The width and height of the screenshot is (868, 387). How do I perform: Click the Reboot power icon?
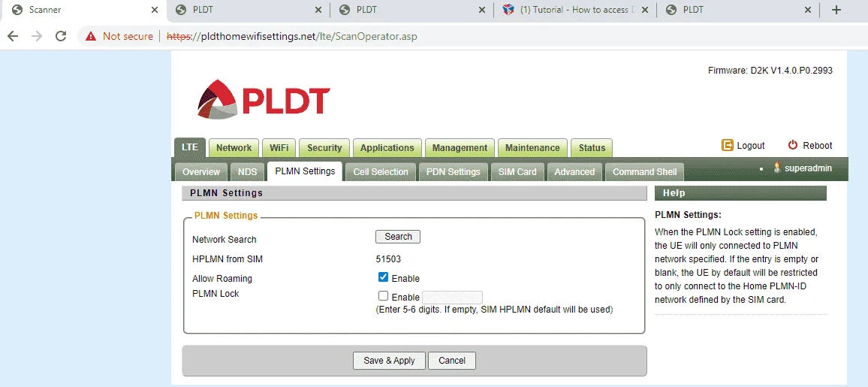pyautogui.click(x=793, y=145)
